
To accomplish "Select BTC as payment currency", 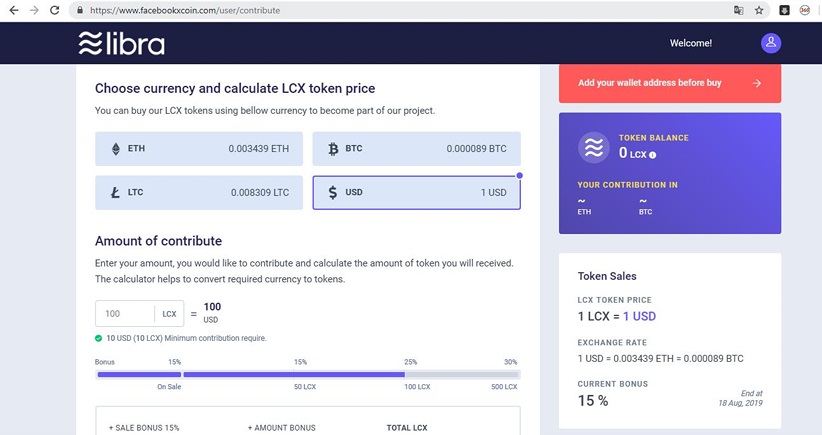I will 416,149.
